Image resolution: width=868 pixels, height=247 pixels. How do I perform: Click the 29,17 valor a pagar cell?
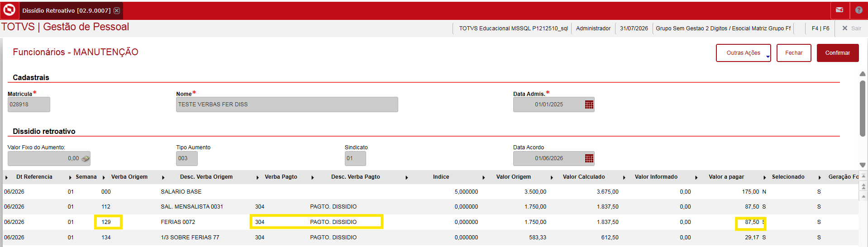pyautogui.click(x=752, y=237)
